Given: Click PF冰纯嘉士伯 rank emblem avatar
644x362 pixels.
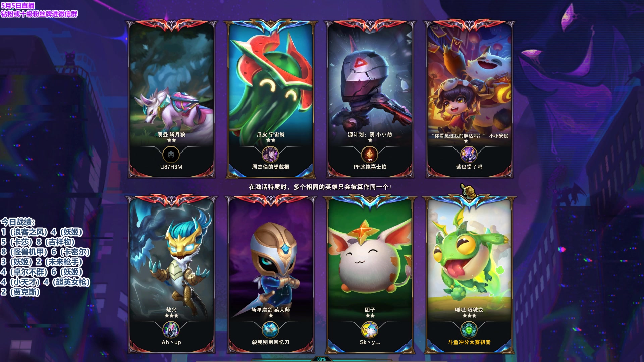Looking at the screenshot, I should [370, 155].
